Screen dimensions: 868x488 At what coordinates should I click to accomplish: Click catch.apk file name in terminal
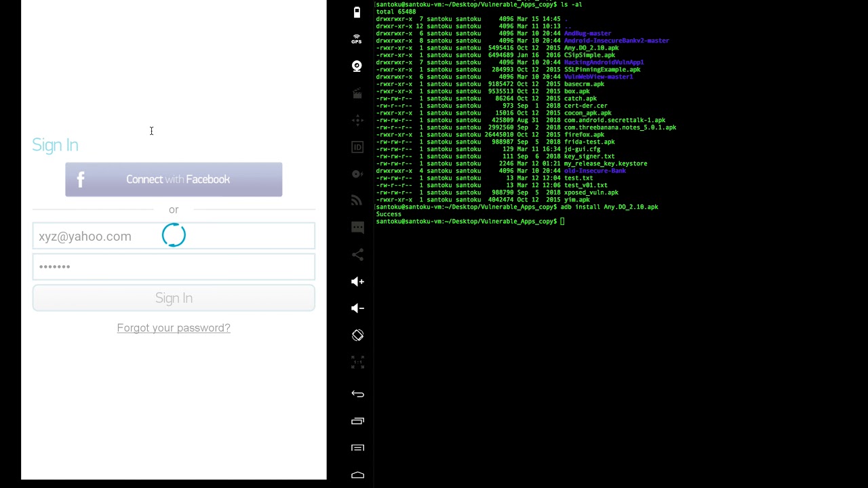click(x=580, y=99)
